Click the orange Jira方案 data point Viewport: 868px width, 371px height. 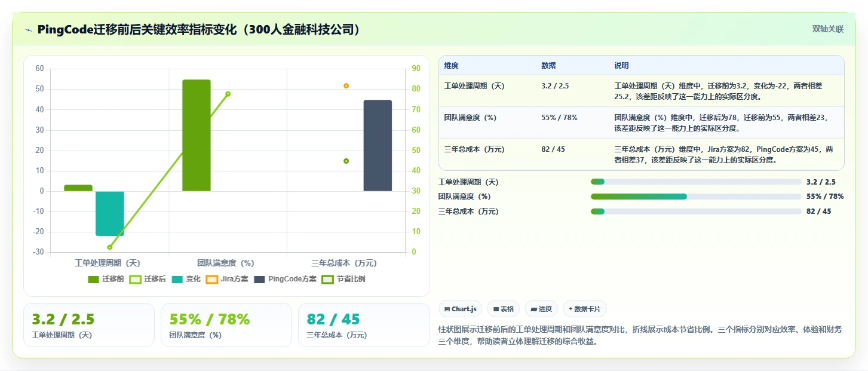coord(346,86)
